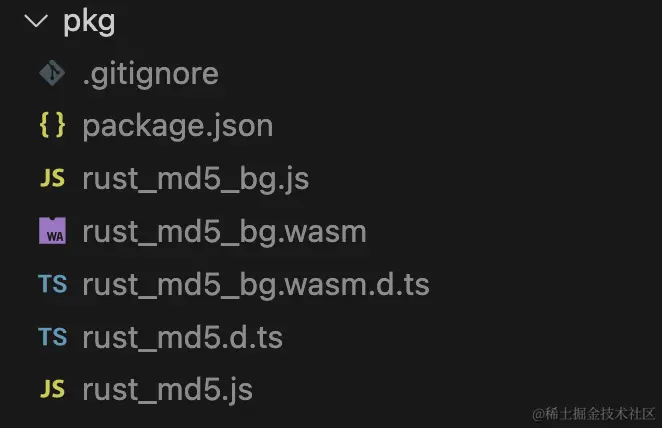Open the rust_md5_bg.js file name

[195, 179]
